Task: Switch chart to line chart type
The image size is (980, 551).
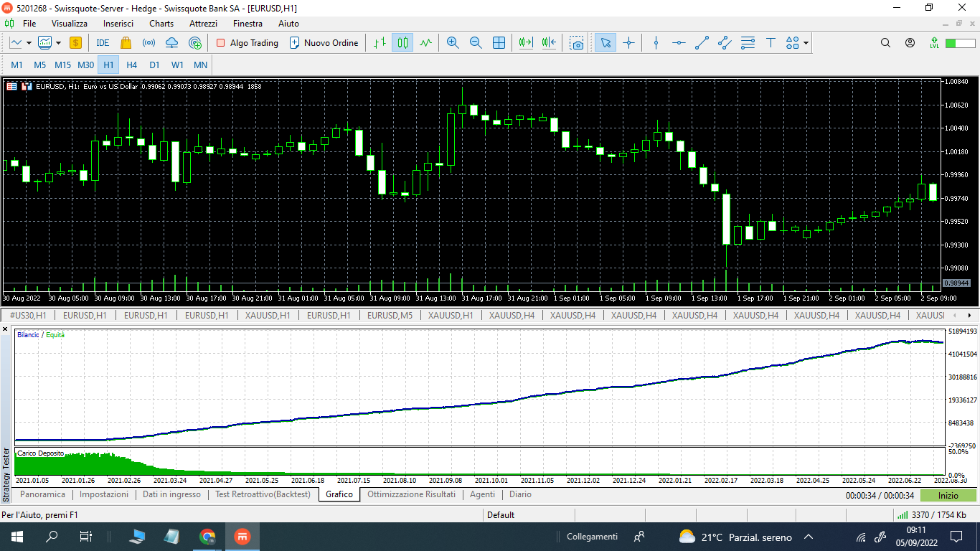Action: [x=425, y=43]
